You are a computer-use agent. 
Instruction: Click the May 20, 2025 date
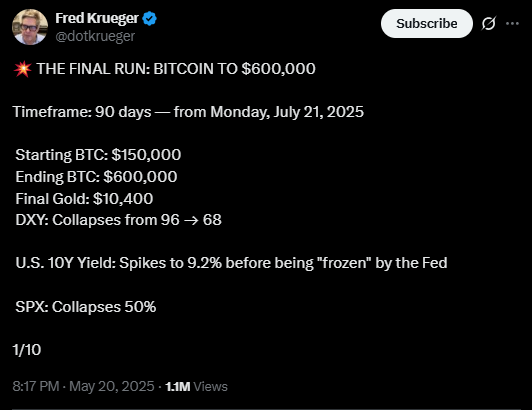pos(112,386)
